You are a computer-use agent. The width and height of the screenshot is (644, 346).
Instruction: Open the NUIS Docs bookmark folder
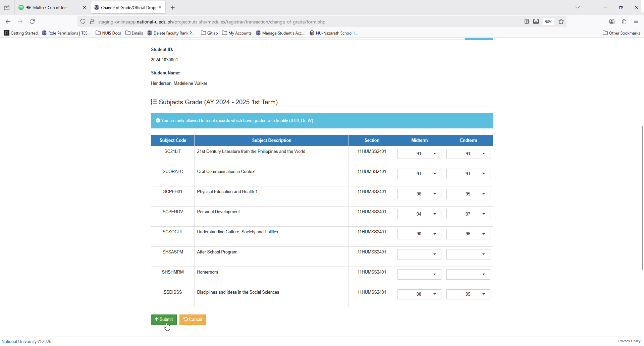tap(108, 33)
